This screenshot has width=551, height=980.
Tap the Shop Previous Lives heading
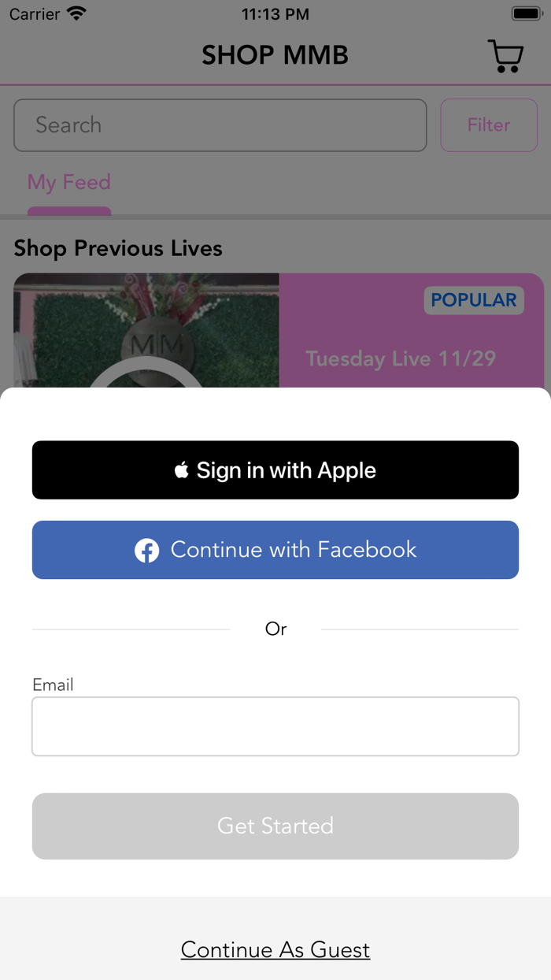point(118,248)
